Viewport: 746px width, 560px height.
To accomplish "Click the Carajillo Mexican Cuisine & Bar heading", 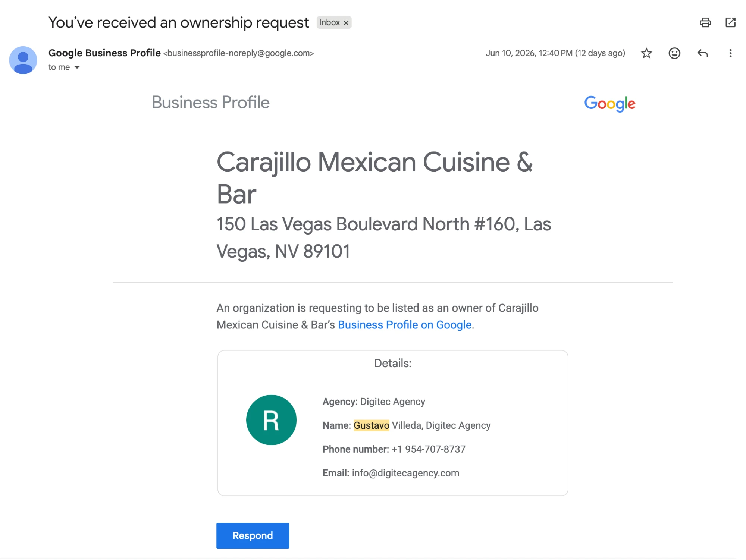I will pyautogui.click(x=374, y=178).
